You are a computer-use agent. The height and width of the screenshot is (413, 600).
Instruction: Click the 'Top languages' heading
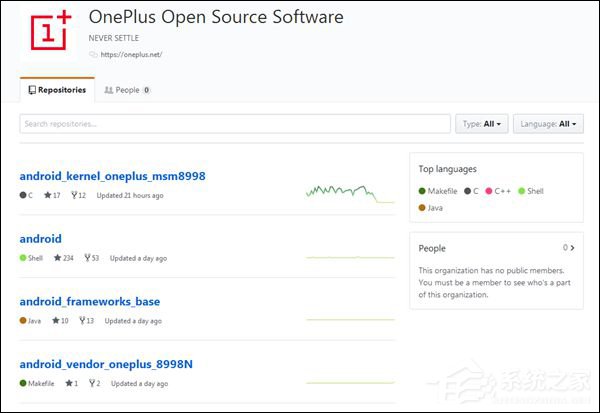[x=448, y=169]
